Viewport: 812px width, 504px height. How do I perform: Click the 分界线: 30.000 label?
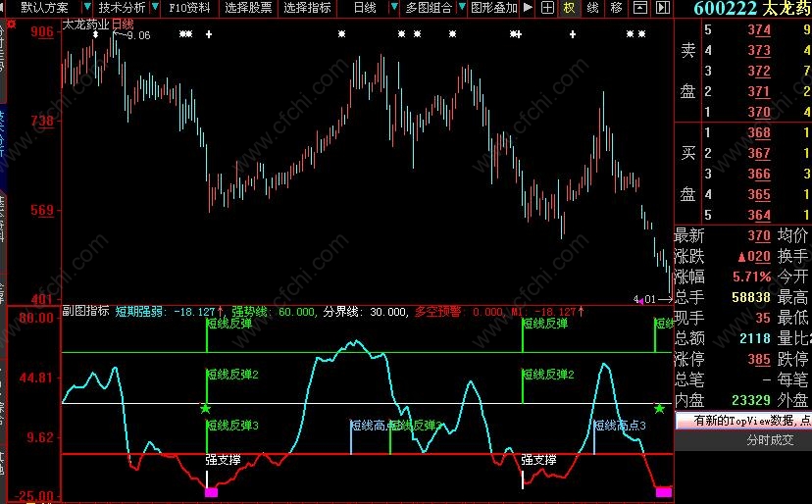(365, 311)
